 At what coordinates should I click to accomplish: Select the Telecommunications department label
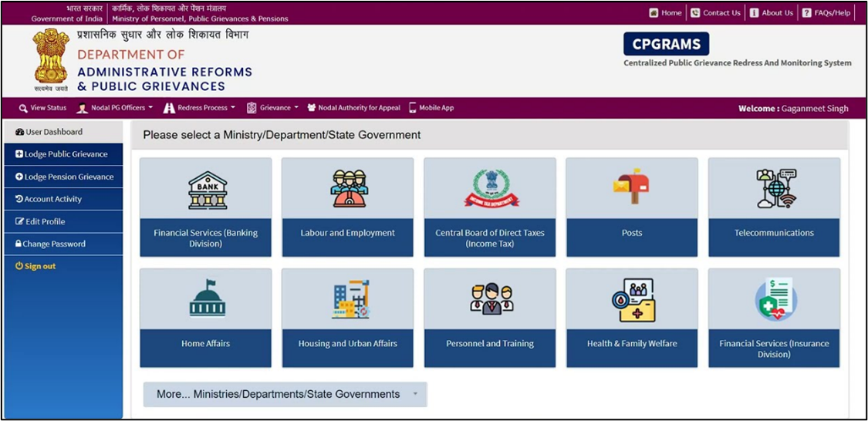point(774,233)
